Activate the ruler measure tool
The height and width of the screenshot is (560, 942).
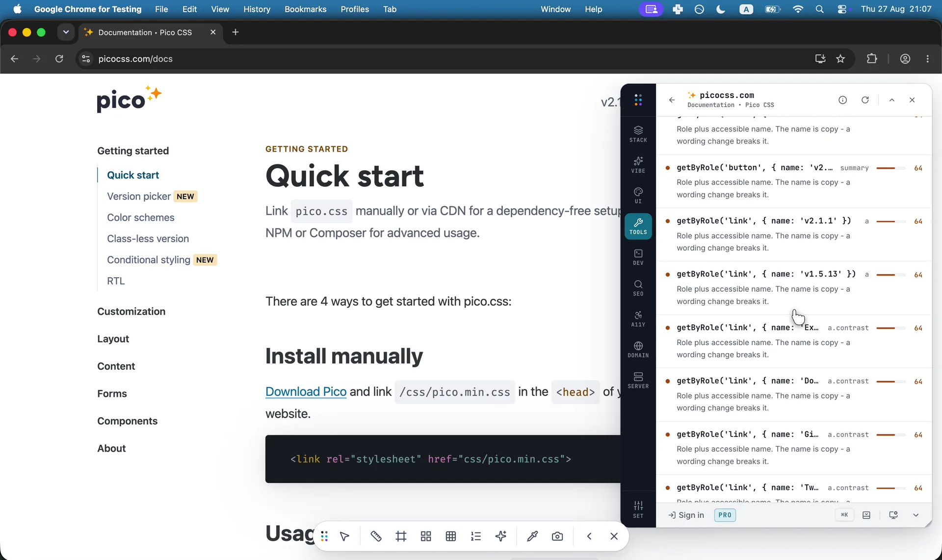tap(376, 536)
